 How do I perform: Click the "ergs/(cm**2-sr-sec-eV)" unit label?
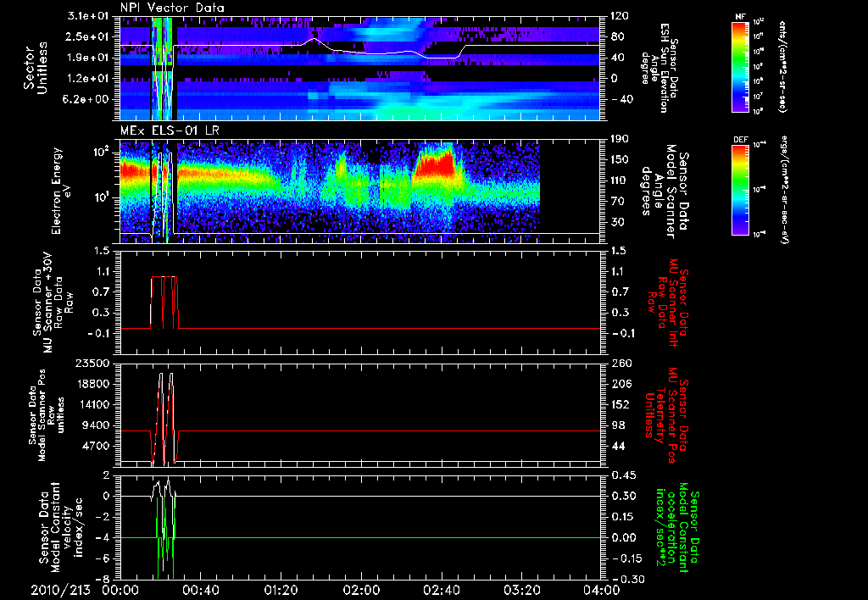(x=784, y=188)
